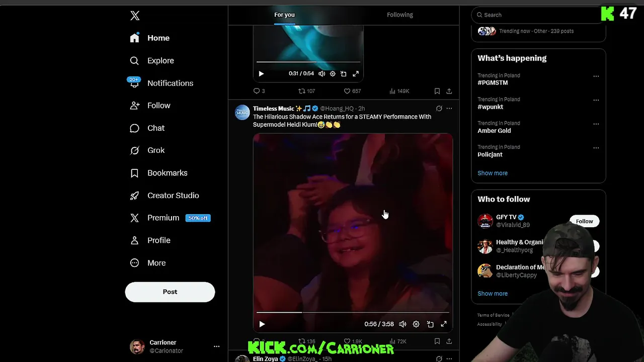
Task: Switch to the Following tab
Action: click(x=400, y=15)
